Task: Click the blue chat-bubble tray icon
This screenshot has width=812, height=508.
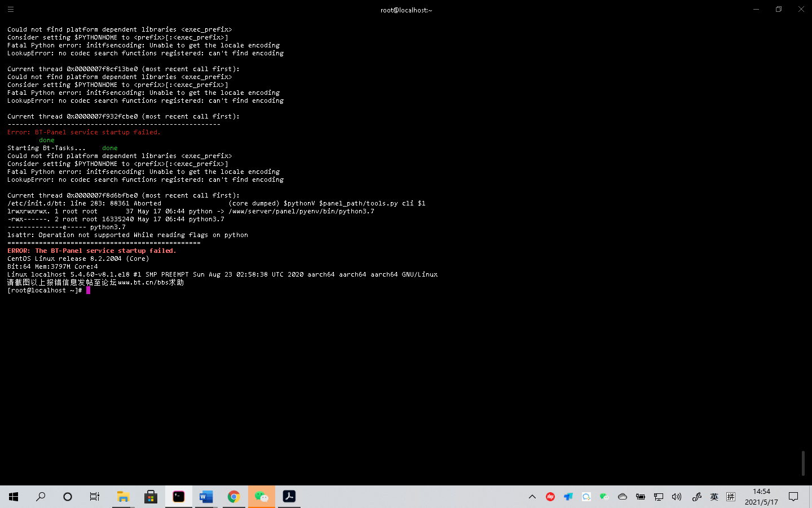Action: click(x=586, y=497)
